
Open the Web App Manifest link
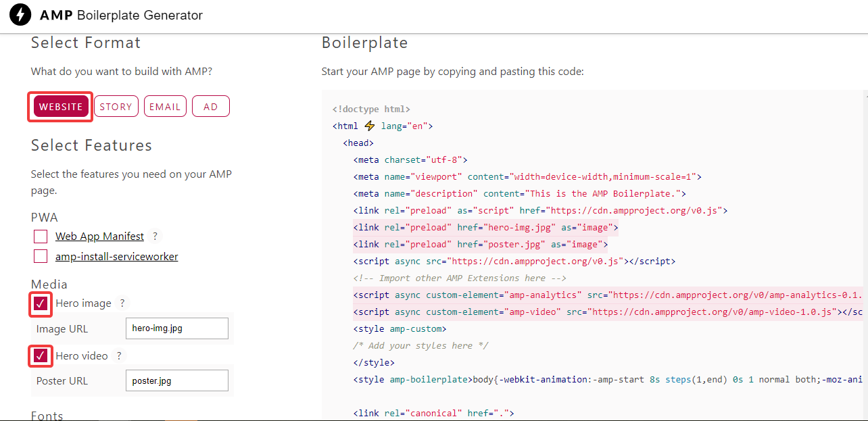[x=99, y=237]
